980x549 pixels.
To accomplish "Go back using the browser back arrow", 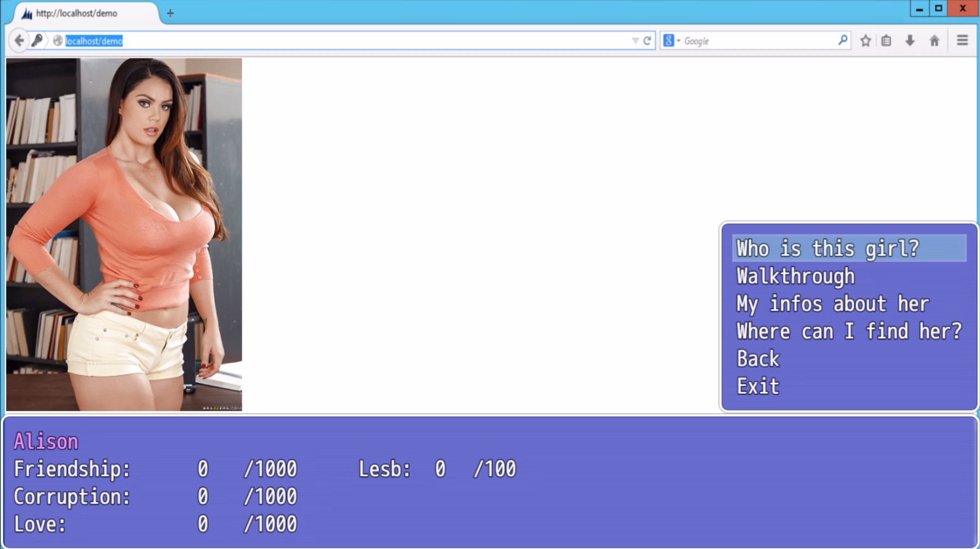I will pos(19,41).
